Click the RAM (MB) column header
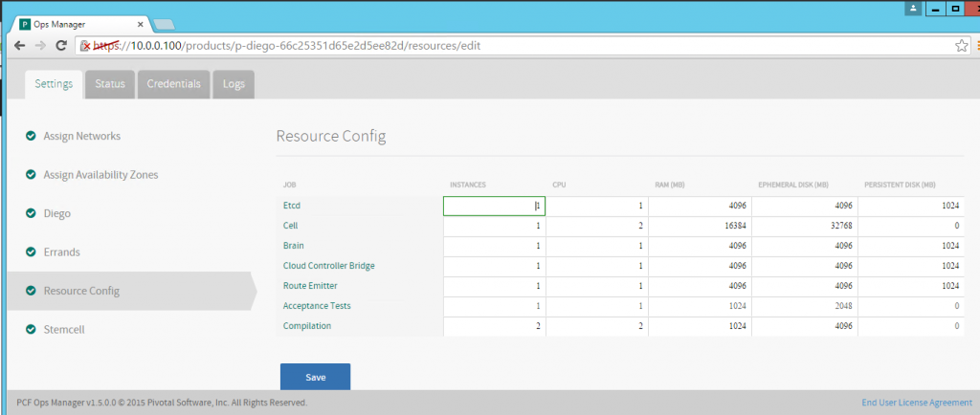Image resolution: width=980 pixels, height=415 pixels. (671, 185)
